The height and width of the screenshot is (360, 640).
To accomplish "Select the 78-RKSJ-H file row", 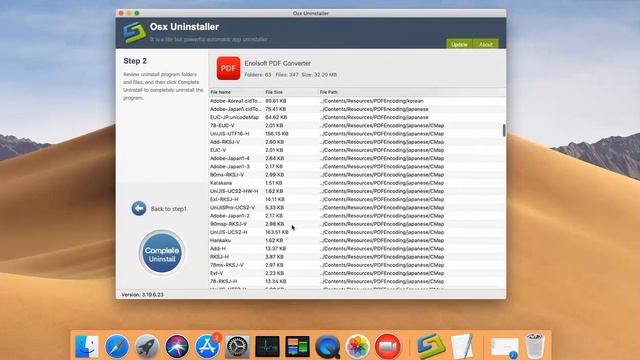I will tap(357, 281).
